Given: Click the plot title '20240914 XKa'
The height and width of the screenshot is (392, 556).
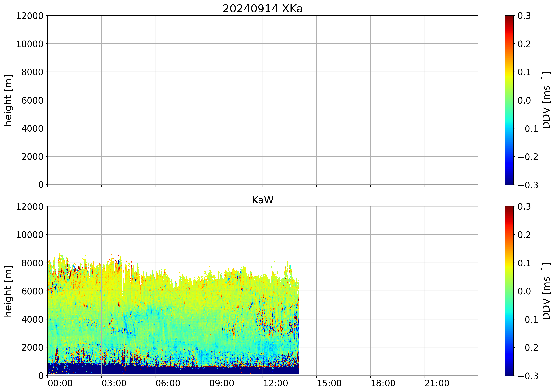Looking at the screenshot, I should 262,9.
